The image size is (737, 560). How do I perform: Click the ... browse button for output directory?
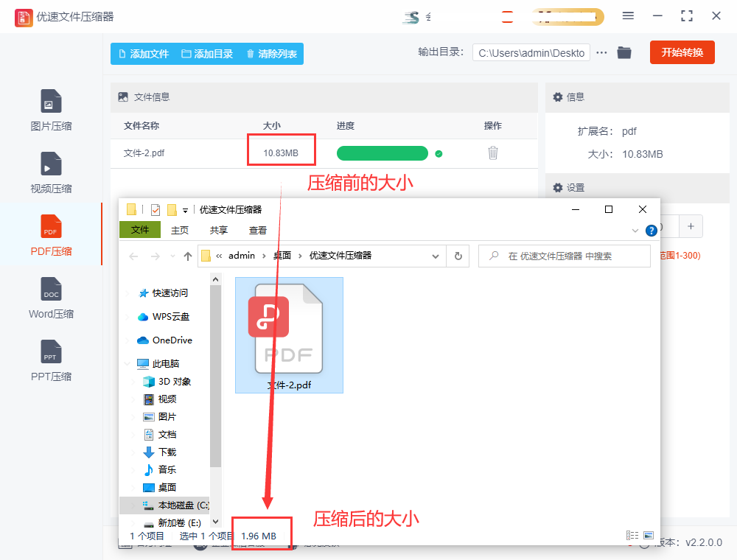coord(603,52)
